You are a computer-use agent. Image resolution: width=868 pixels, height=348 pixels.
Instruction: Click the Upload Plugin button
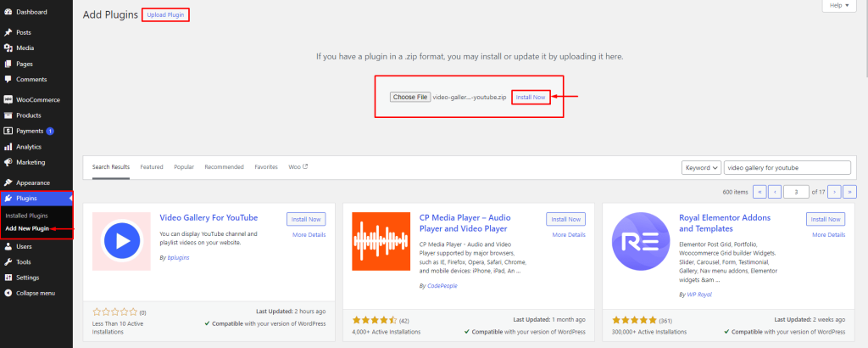coord(165,15)
